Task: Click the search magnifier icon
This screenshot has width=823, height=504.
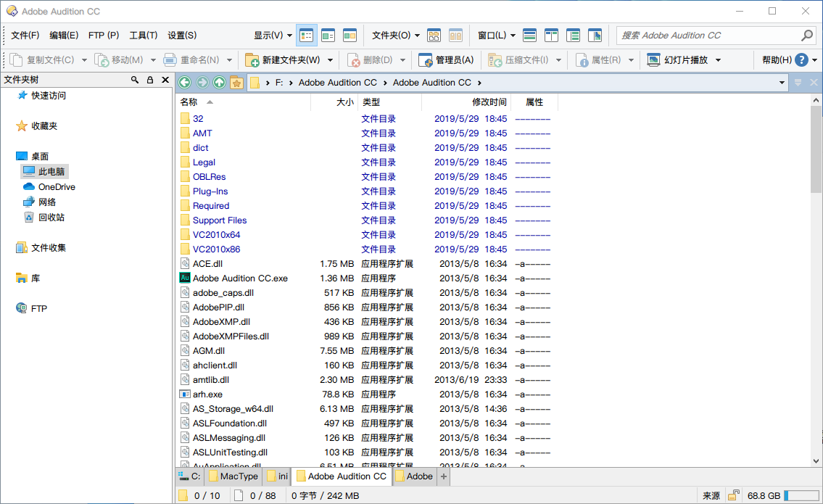Action: (x=807, y=36)
